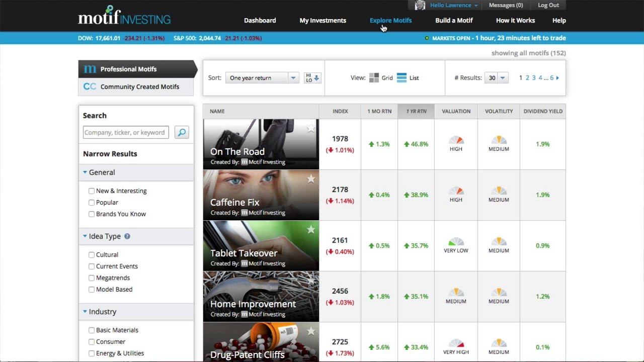Check the Current Events idea type
Image resolution: width=644 pixels, height=362 pixels.
(x=92, y=266)
